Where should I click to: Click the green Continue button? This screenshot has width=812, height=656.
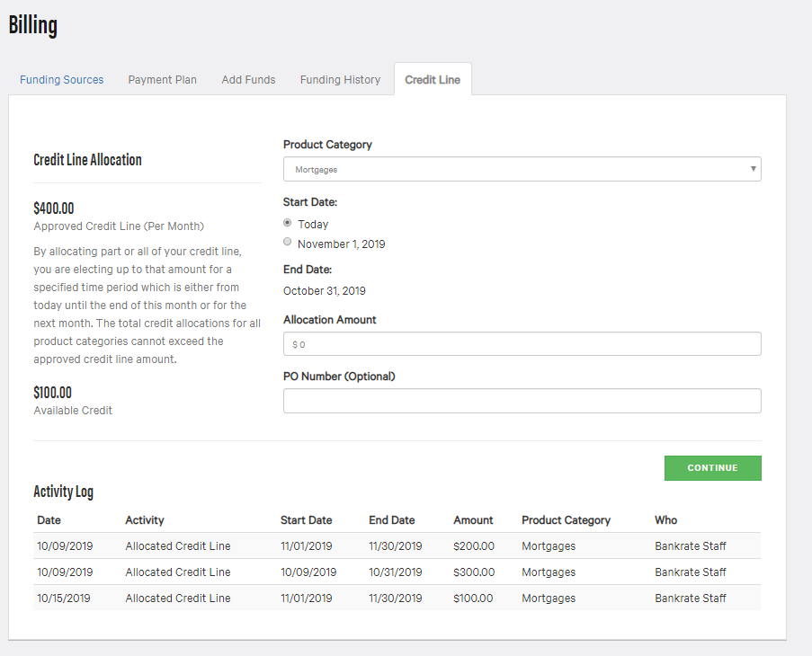(x=712, y=467)
